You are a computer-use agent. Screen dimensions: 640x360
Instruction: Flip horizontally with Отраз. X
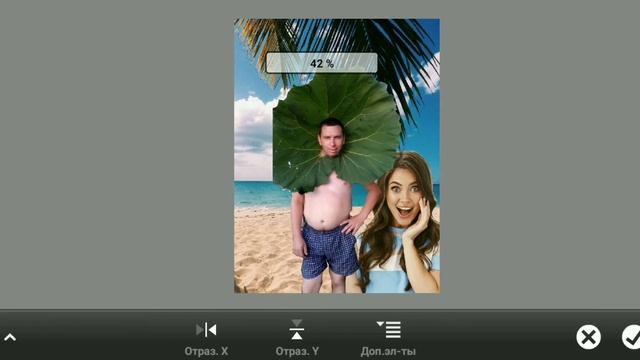tap(206, 338)
